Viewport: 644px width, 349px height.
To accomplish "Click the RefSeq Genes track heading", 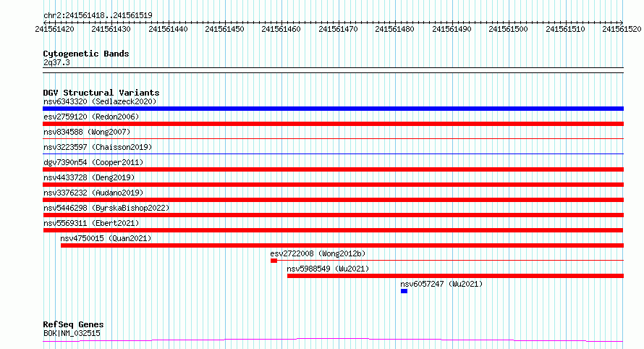I will click(x=73, y=324).
